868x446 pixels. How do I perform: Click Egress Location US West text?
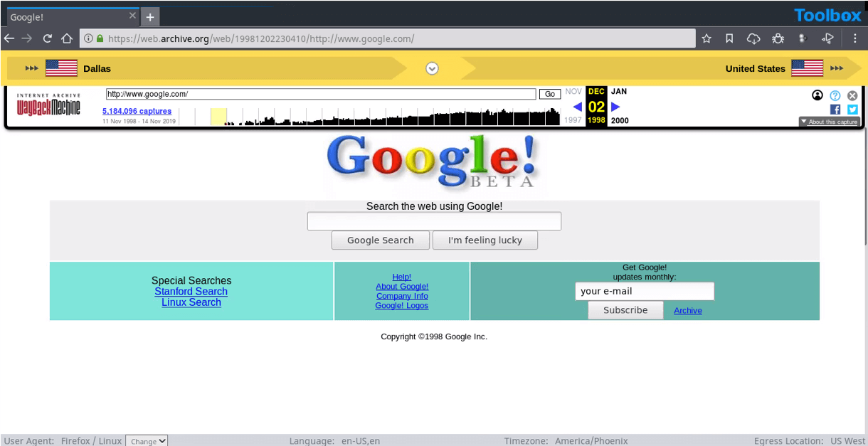click(x=810, y=441)
